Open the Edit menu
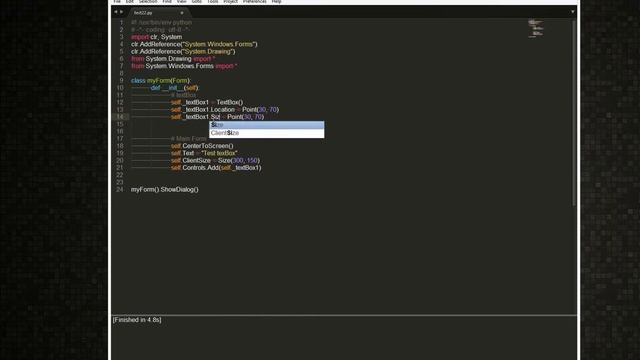 coord(129,2)
